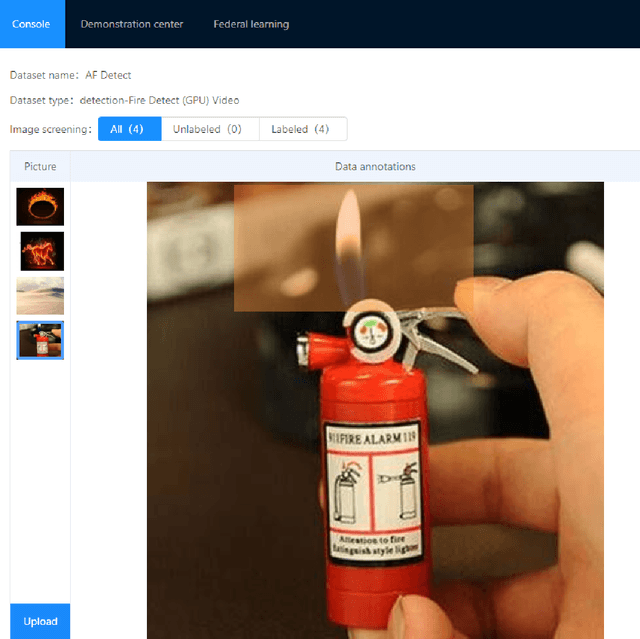Show Labeled (4) images

(303, 129)
